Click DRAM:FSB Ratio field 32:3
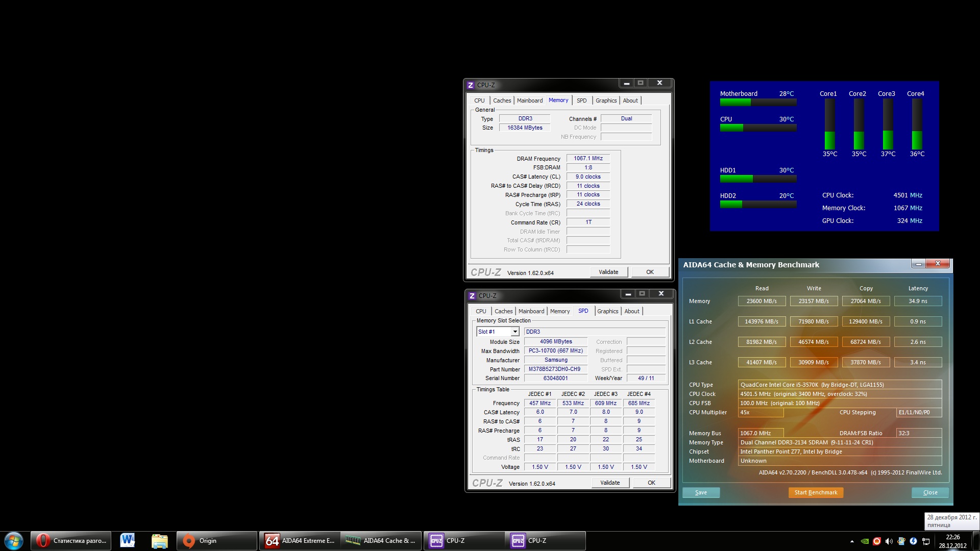The width and height of the screenshot is (980, 551). click(x=919, y=433)
